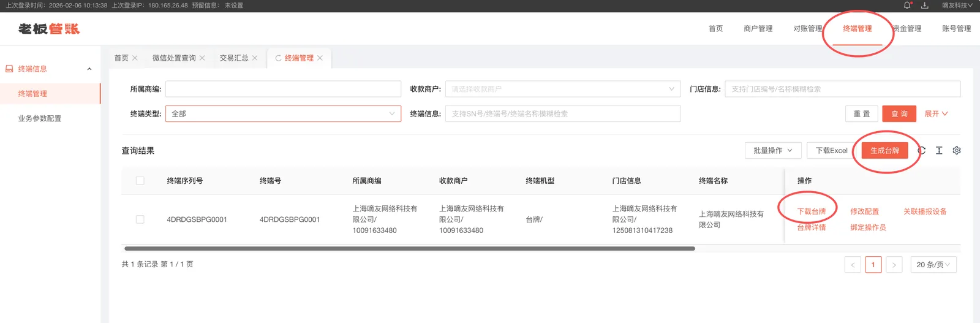Click the download center icon in top bar
The width and height of the screenshot is (980, 323).
925,6
